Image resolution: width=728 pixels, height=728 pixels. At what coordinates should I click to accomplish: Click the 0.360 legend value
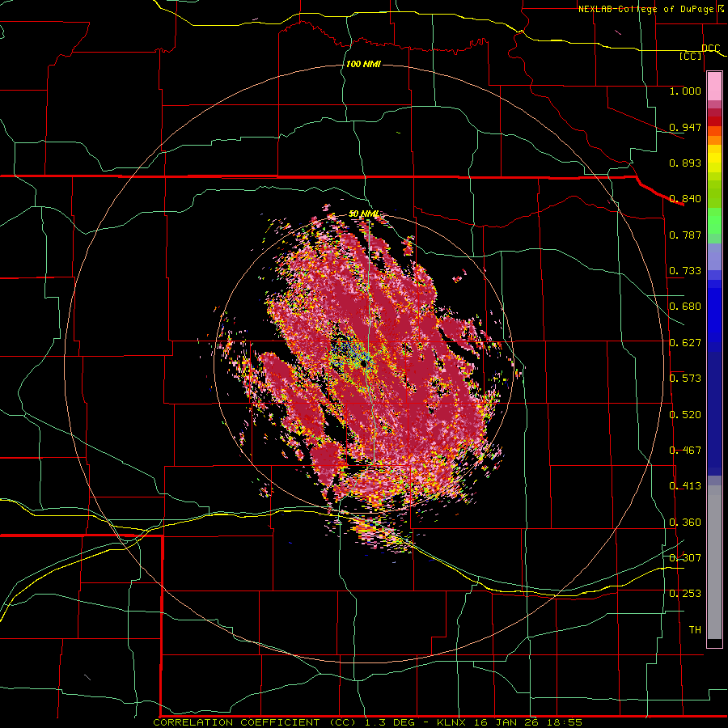click(x=685, y=523)
